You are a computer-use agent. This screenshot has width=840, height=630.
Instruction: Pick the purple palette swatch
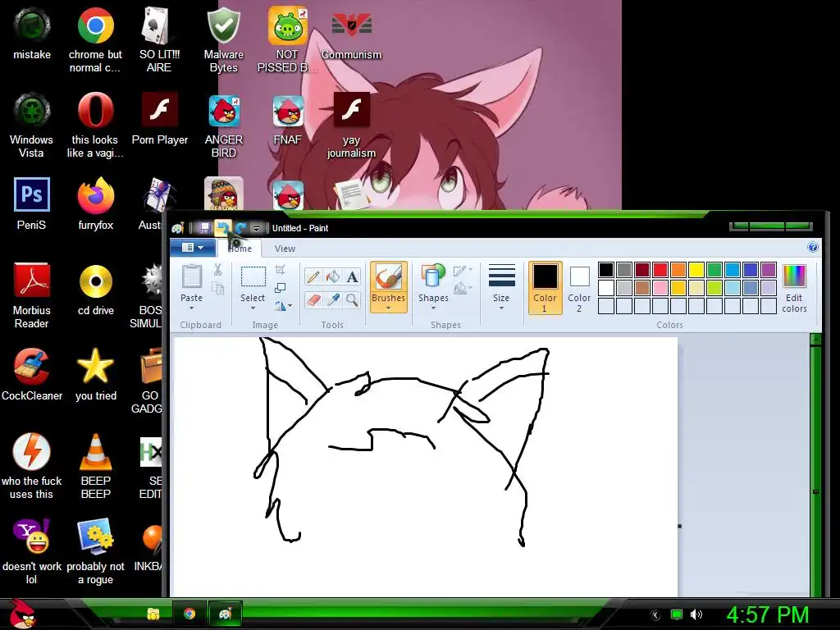click(x=768, y=269)
